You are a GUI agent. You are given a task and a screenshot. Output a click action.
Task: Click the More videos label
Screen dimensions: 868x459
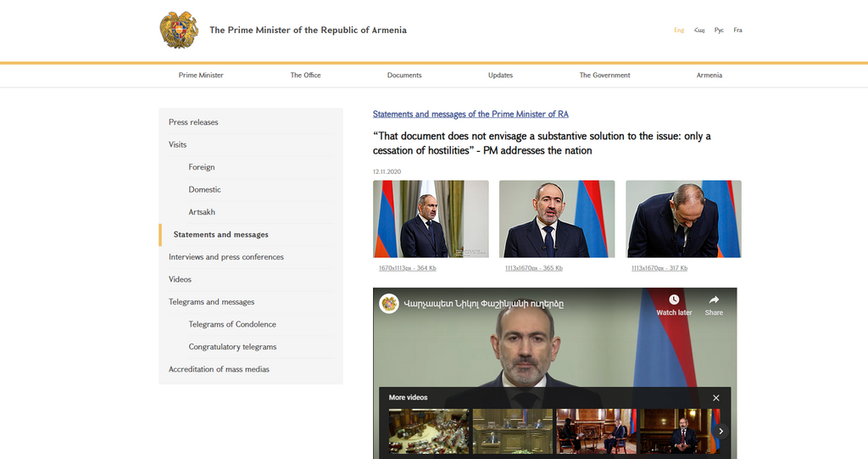point(408,397)
